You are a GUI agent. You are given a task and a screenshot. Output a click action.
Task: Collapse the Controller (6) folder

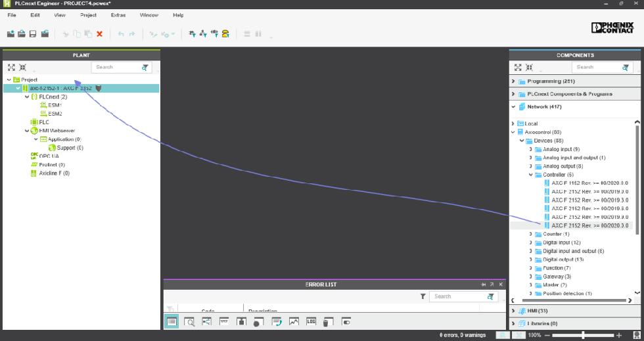point(531,175)
